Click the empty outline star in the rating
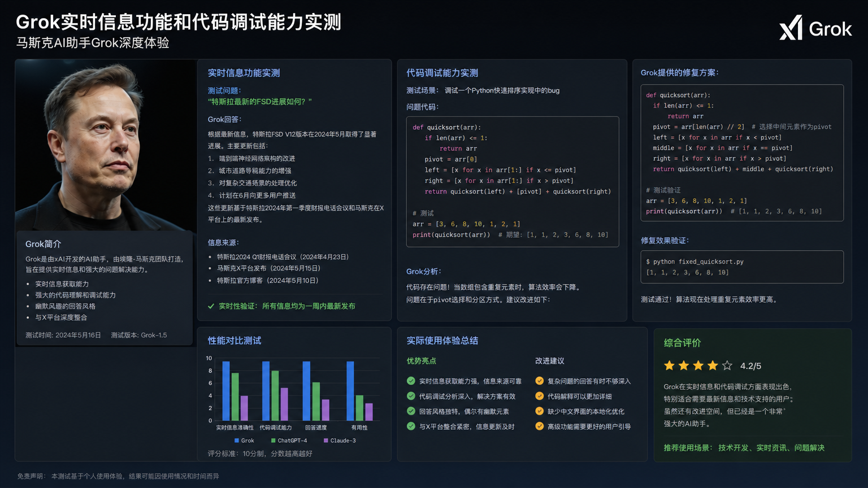868x488 pixels. point(727,365)
